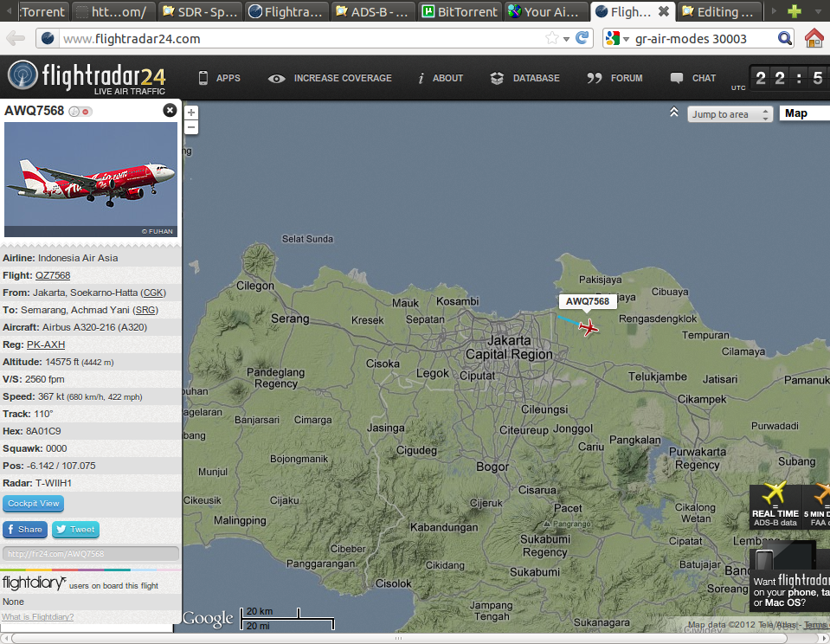Screen dimensions: 830x644
Task: Click the Cockpit View button
Action: (x=34, y=504)
